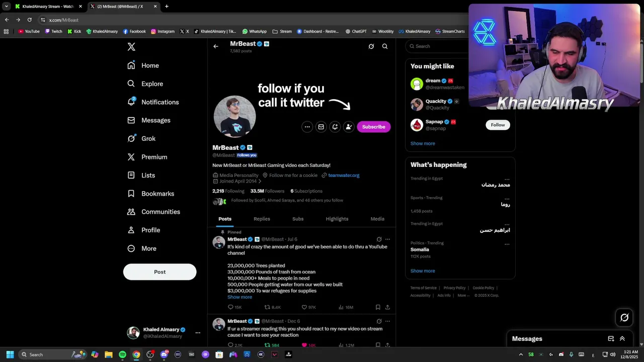Click Grok explain icon on Dec 6 post
The width and height of the screenshot is (644, 362).
pyautogui.click(x=379, y=321)
